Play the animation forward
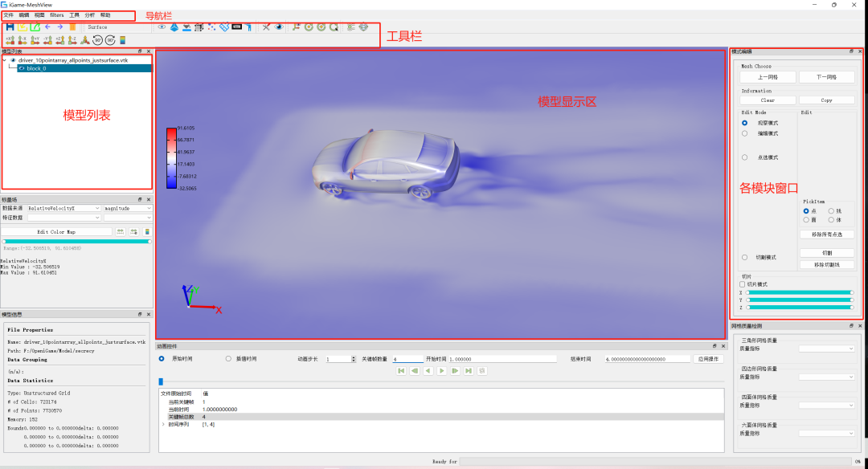 (x=441, y=371)
